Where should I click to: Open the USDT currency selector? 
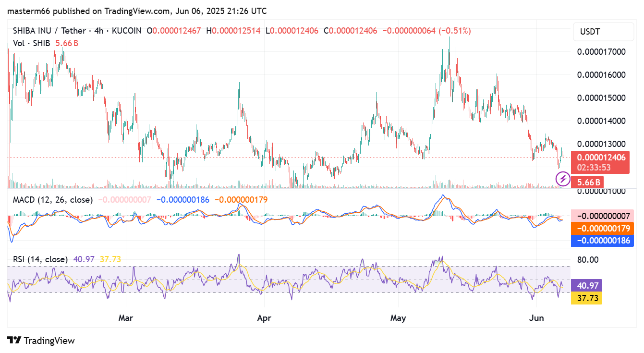(603, 32)
